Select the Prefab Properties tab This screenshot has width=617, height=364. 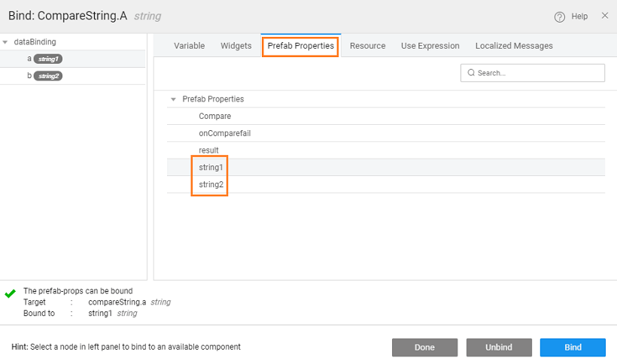[300, 46]
